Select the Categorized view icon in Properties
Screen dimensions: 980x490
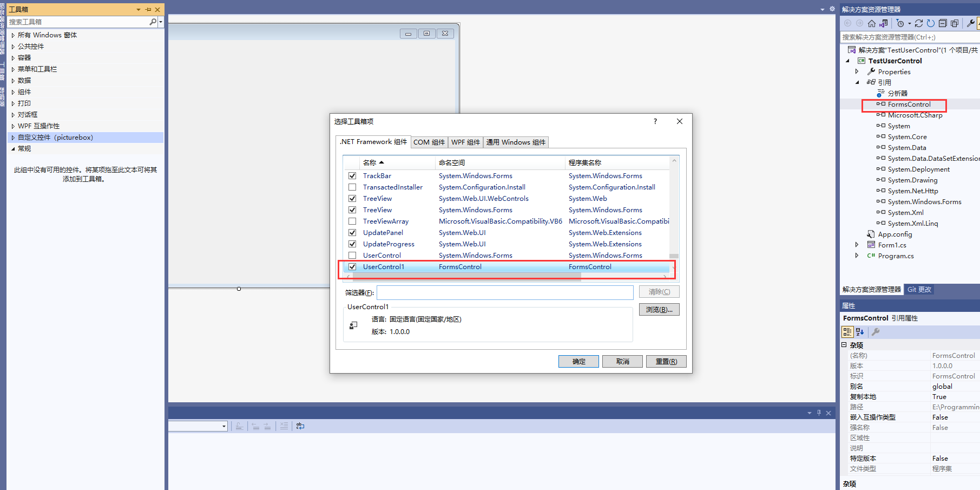pyautogui.click(x=847, y=332)
